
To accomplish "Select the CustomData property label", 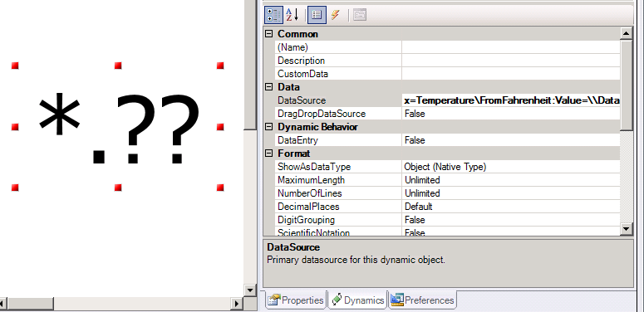I will pyautogui.click(x=302, y=74).
